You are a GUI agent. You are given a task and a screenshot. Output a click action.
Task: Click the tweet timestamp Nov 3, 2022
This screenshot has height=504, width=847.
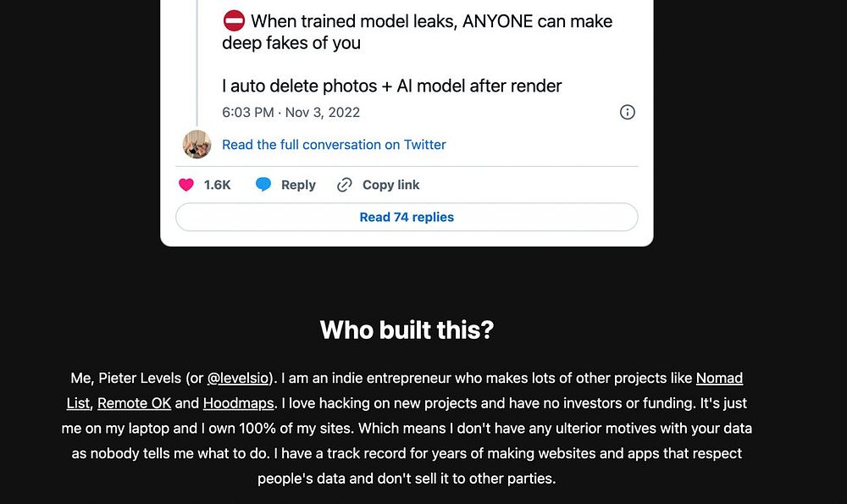click(x=291, y=112)
